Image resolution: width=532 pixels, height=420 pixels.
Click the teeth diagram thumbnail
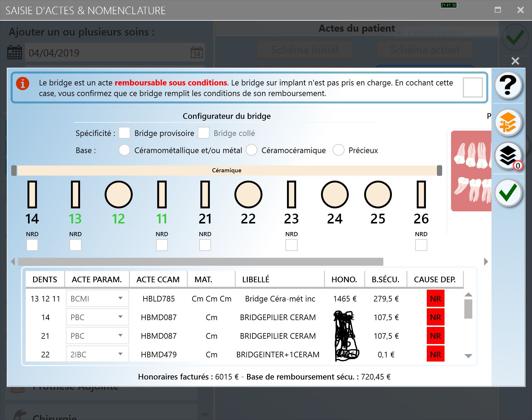[471, 171]
